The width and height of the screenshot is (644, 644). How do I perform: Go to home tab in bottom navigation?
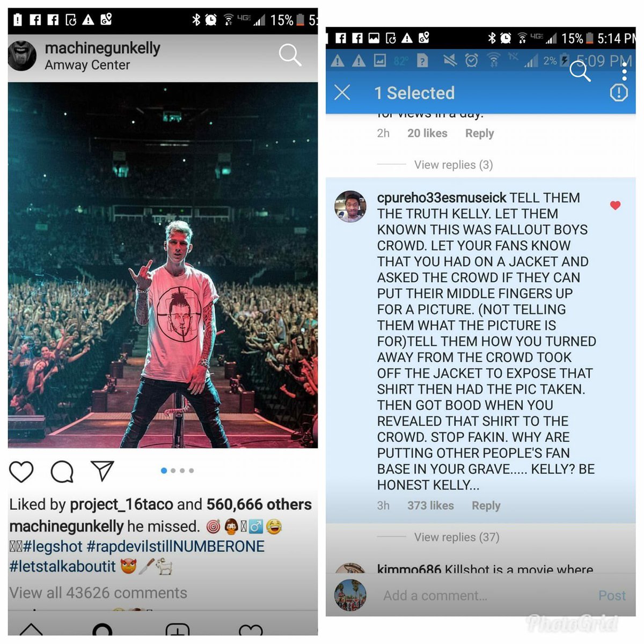click(31, 630)
